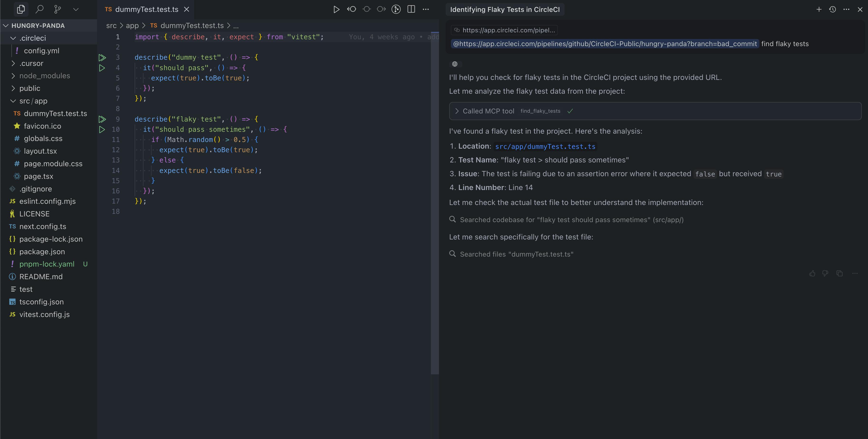
Task: Copy the assistant response using the copy icon
Action: pos(840,273)
